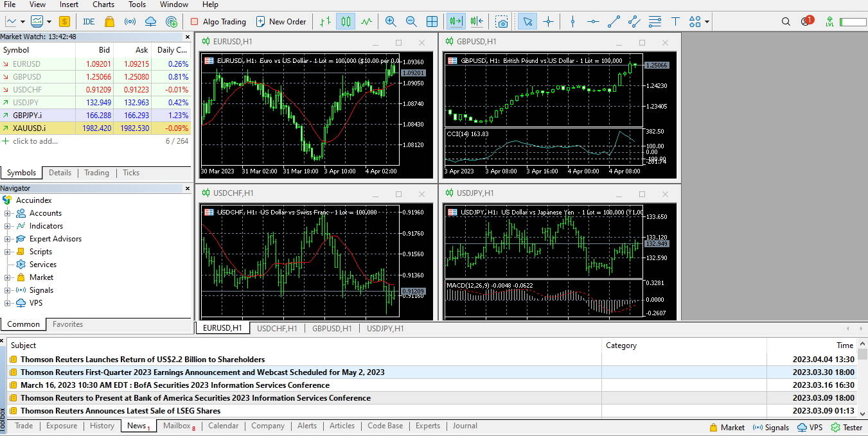
Task: Open the shapes objects dropdown arrow
Action: click(707, 21)
